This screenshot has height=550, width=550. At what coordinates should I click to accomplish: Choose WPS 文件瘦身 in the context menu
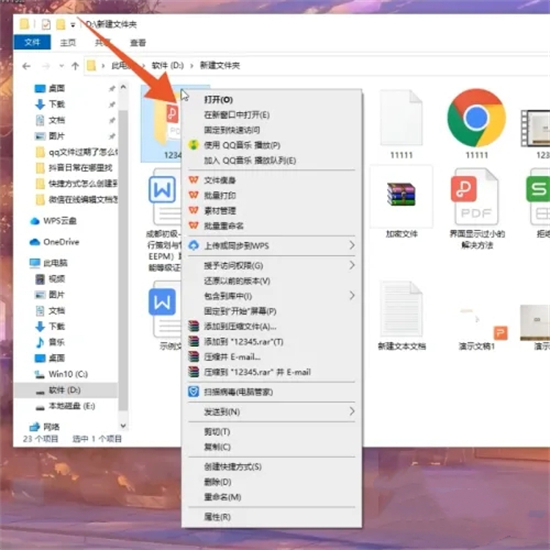271,180
